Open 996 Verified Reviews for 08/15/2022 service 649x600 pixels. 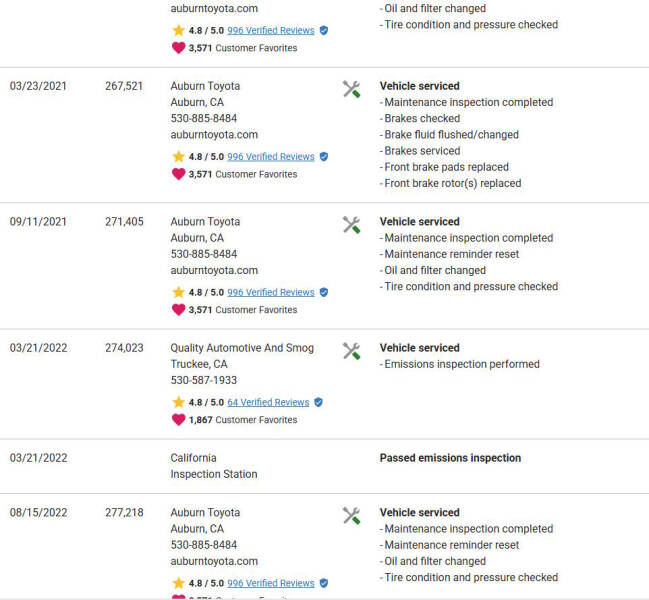(x=270, y=583)
